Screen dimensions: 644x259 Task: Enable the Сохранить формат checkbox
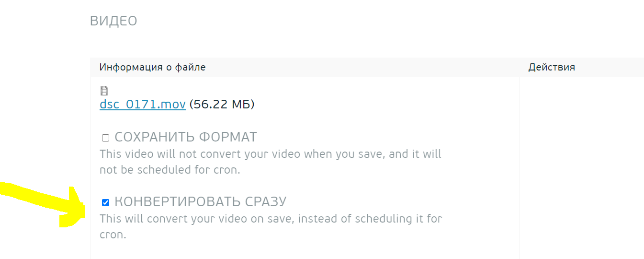point(106,138)
